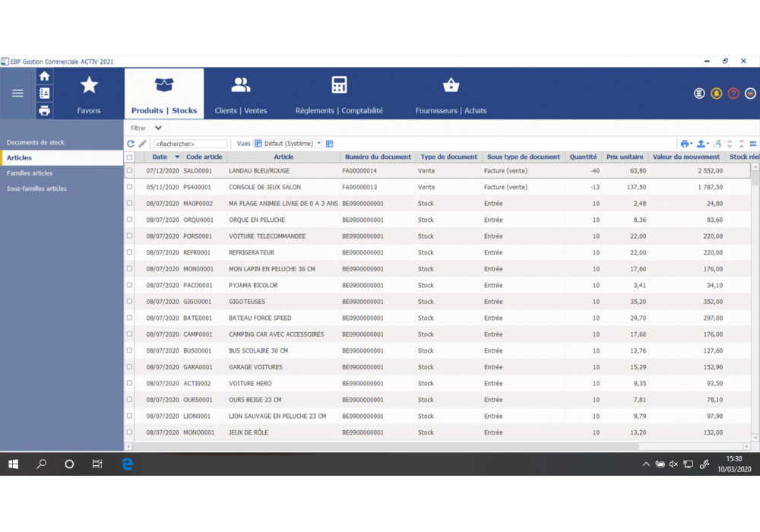Select the printer icon in the left sidebar
This screenshot has height=532, width=760.
click(45, 110)
